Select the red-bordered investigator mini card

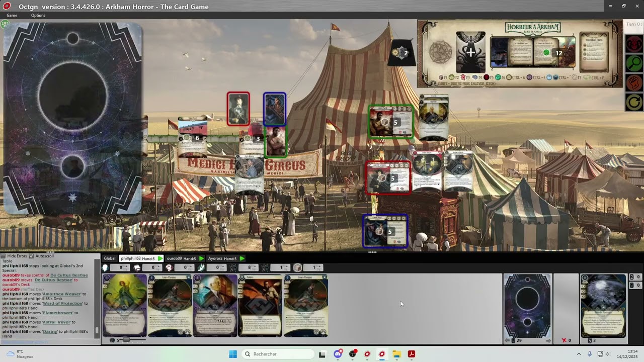[238, 109]
